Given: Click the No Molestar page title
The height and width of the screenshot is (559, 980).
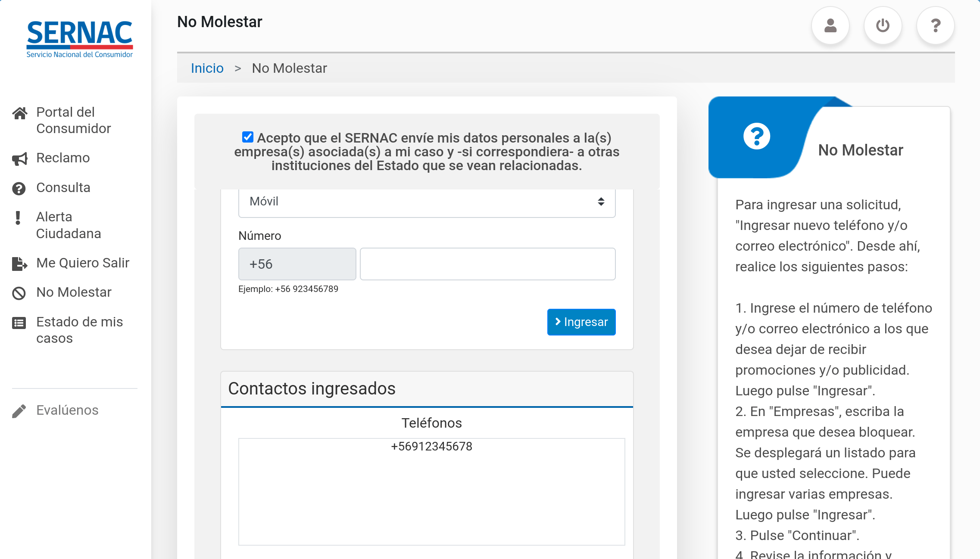Looking at the screenshot, I should point(220,22).
